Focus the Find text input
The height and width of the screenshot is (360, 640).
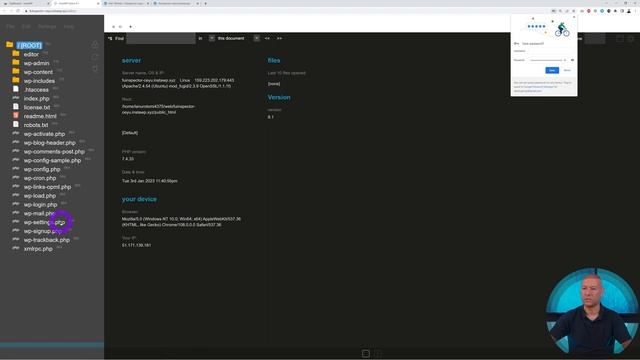[161, 38]
